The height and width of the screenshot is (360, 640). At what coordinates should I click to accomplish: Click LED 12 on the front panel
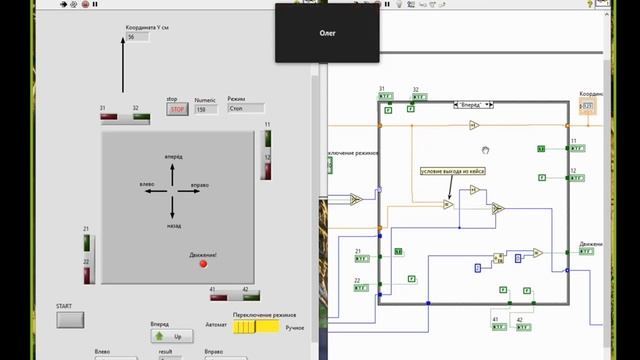tap(268, 171)
